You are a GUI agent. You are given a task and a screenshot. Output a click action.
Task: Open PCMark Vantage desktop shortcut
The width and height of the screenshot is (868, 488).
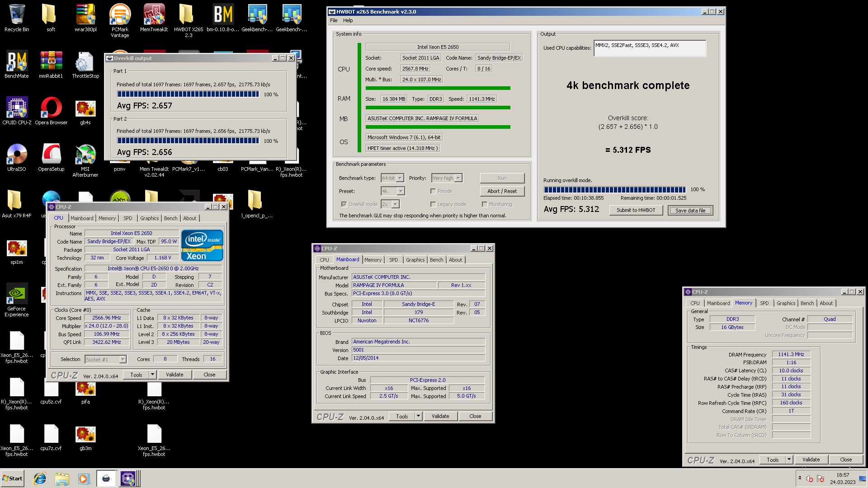pyautogui.click(x=120, y=21)
